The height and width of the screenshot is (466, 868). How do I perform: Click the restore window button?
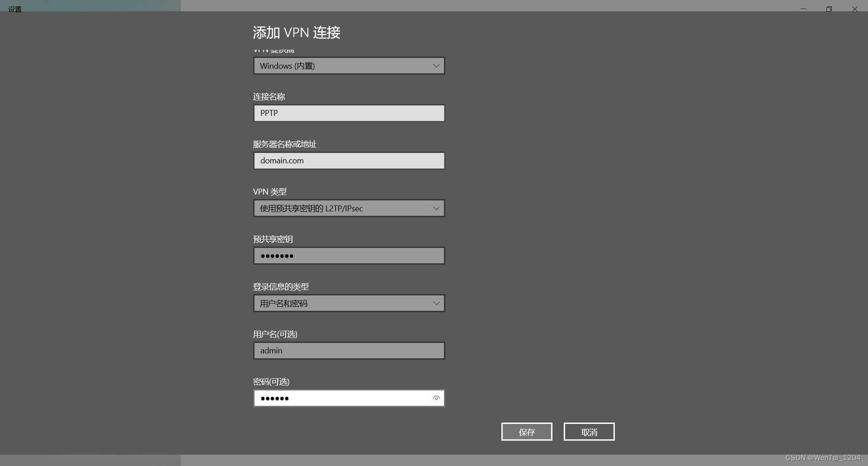click(x=829, y=9)
